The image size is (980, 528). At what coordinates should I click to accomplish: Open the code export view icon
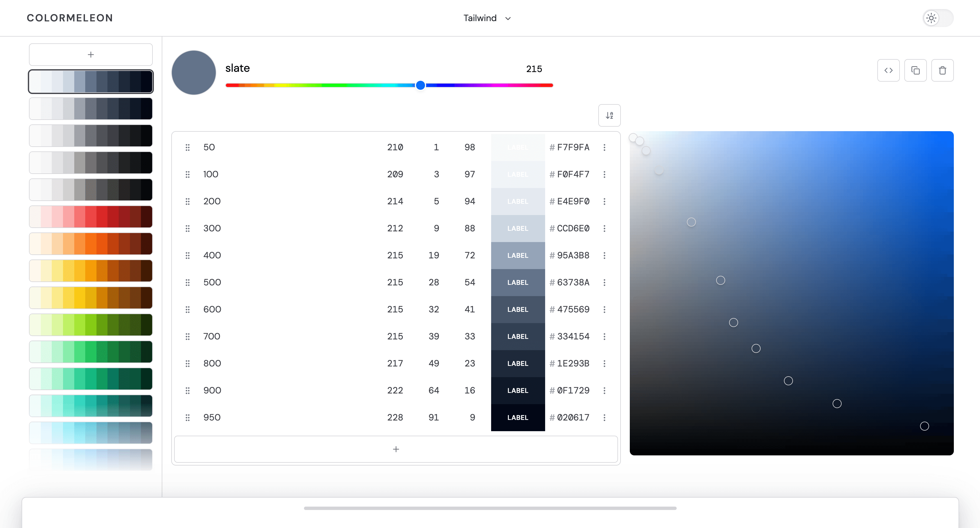pos(888,70)
